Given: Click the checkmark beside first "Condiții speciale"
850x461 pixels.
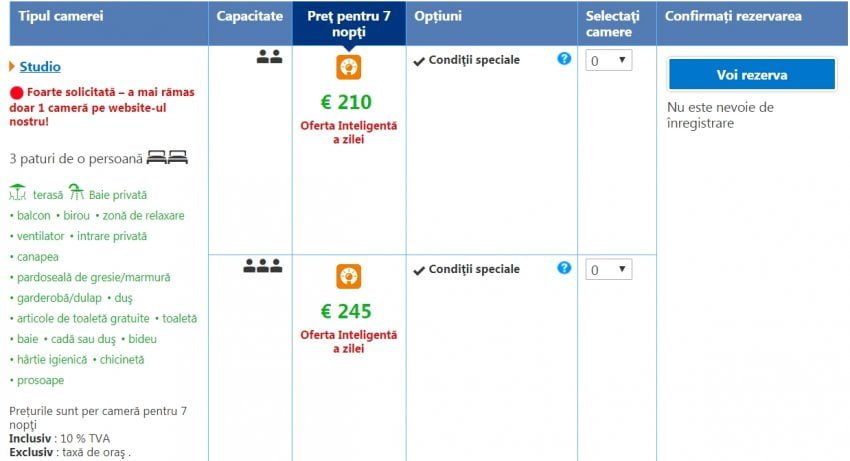Looking at the screenshot, I should [x=419, y=61].
